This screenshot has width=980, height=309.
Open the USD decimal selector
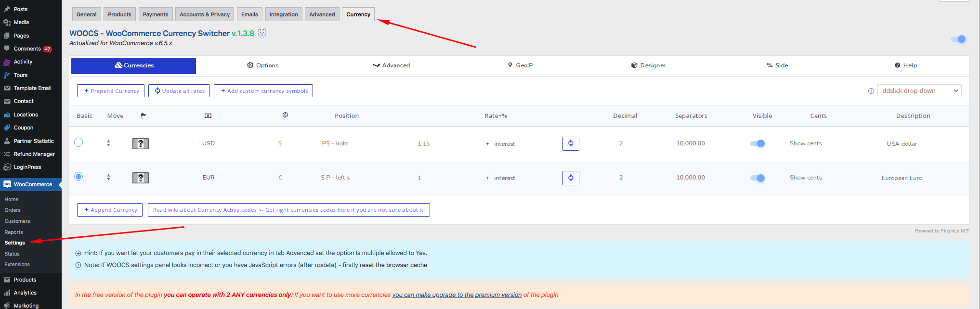pyautogui.click(x=621, y=143)
